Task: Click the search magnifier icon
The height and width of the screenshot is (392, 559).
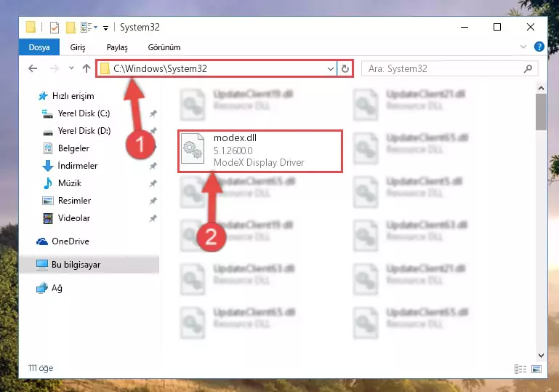Action: (528, 68)
